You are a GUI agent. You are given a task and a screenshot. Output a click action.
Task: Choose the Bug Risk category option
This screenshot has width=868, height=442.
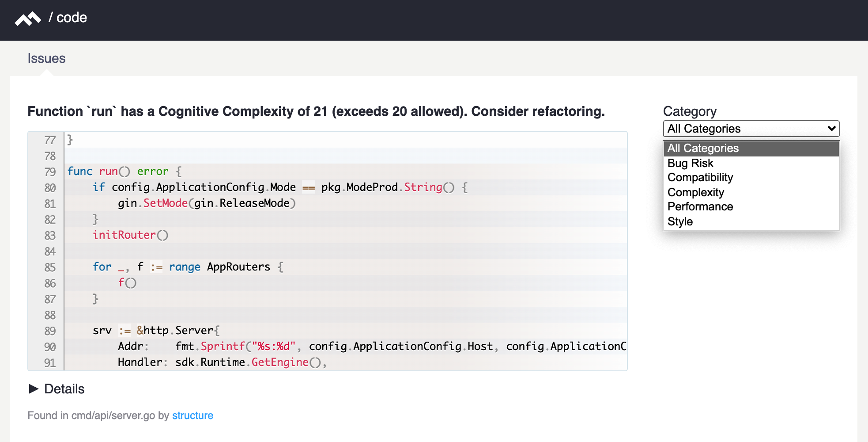click(x=690, y=163)
